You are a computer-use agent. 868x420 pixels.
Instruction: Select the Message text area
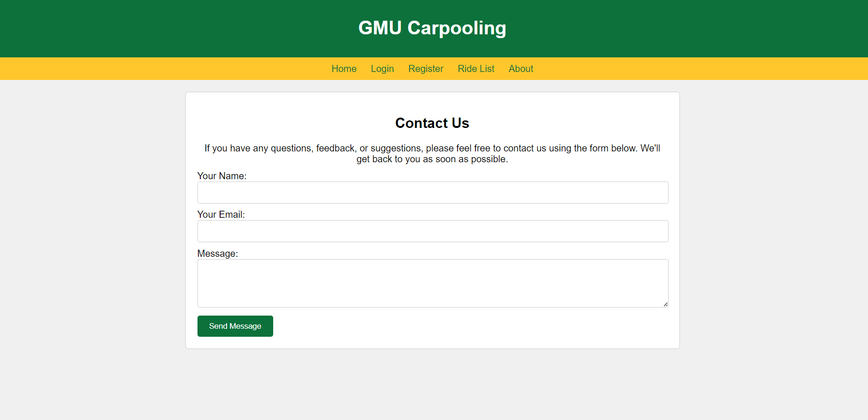(433, 283)
